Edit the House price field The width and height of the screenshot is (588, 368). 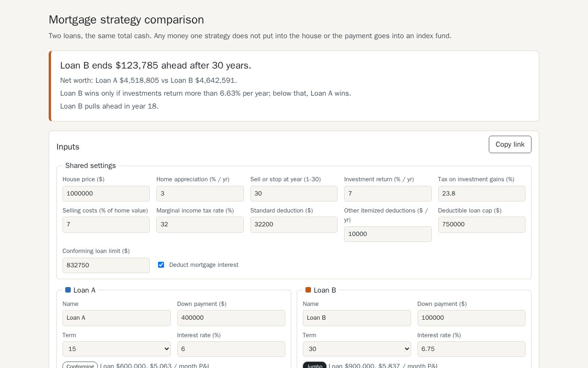pyautogui.click(x=106, y=194)
